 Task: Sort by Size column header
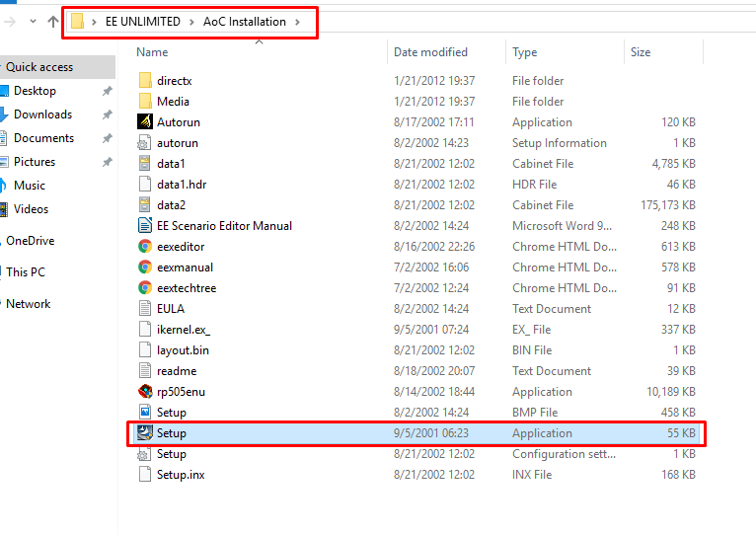pos(641,52)
